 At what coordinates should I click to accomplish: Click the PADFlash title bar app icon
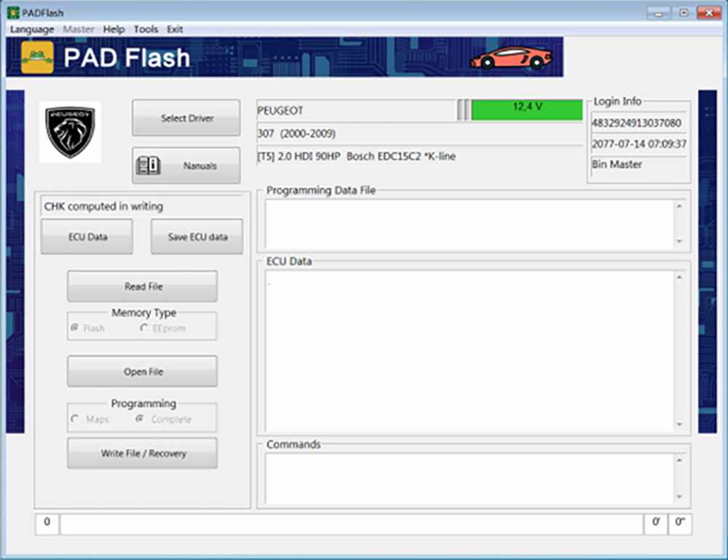click(x=13, y=12)
